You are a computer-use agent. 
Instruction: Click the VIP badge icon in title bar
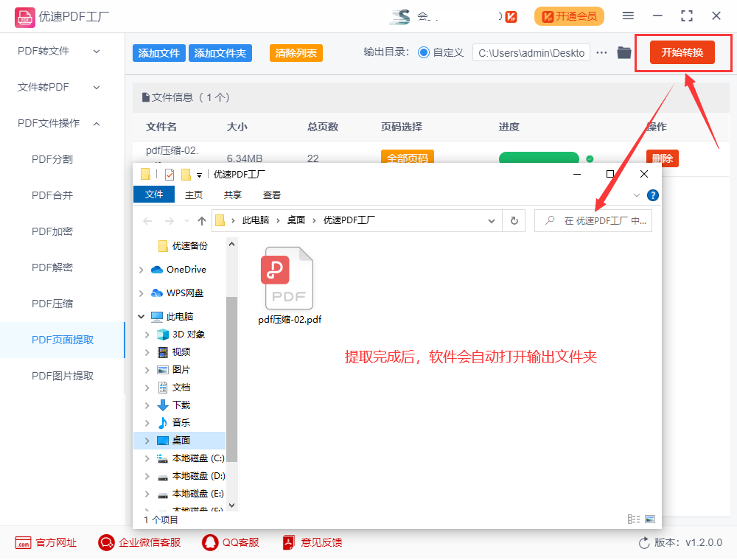tap(511, 17)
